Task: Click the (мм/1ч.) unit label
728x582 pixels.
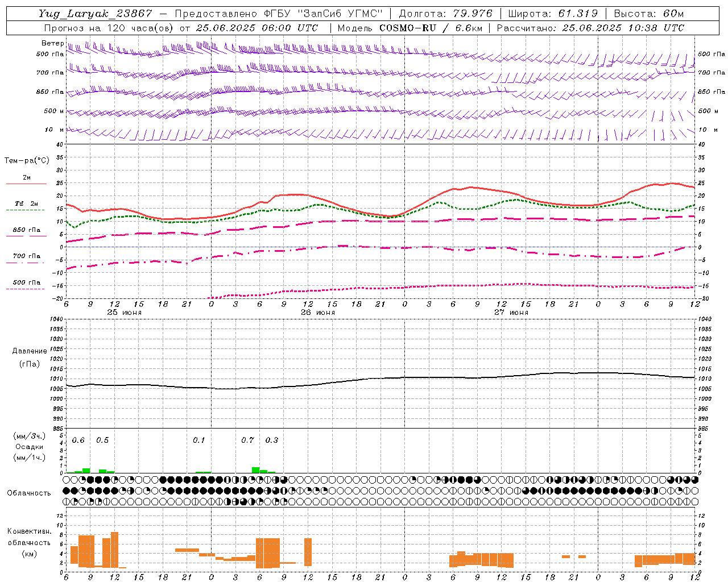Action: click(30, 457)
